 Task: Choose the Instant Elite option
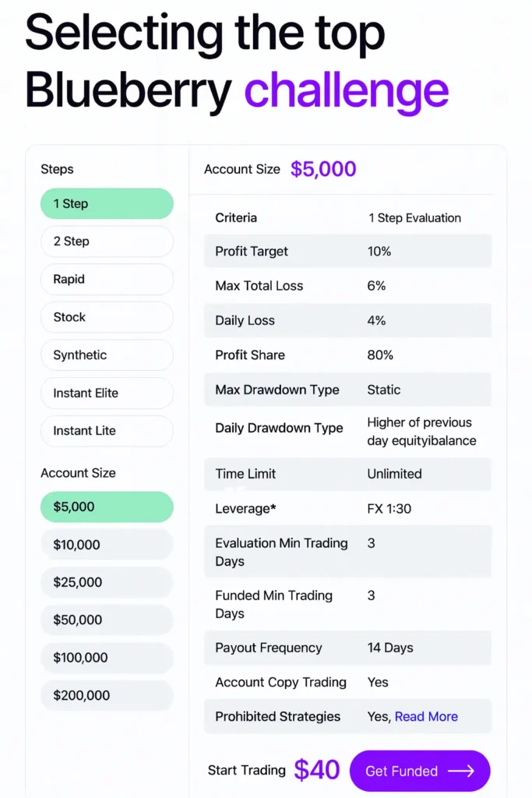[x=107, y=393]
